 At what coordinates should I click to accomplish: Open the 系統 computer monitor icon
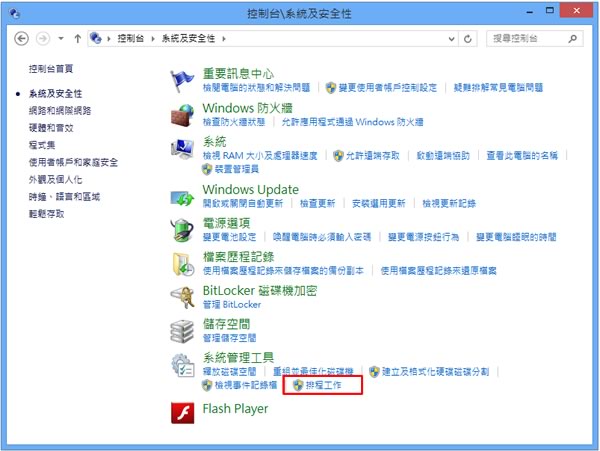(182, 148)
